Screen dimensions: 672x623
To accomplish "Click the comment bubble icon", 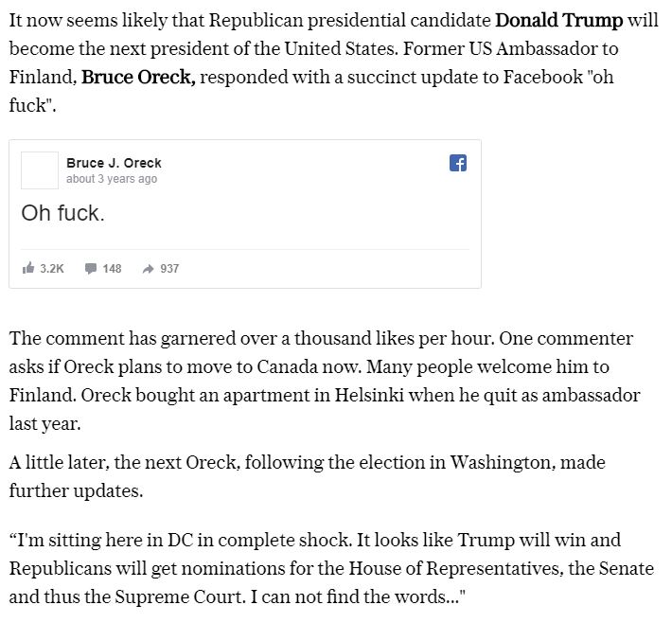I will [91, 268].
